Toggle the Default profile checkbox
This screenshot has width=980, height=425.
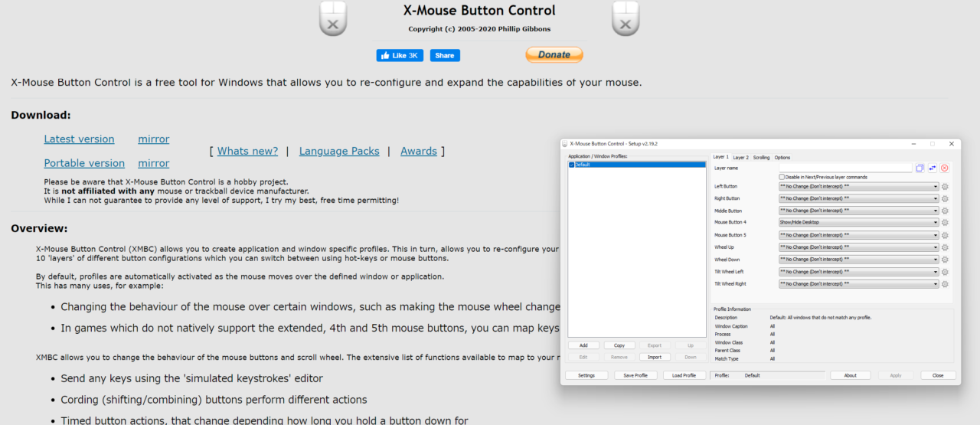click(571, 165)
